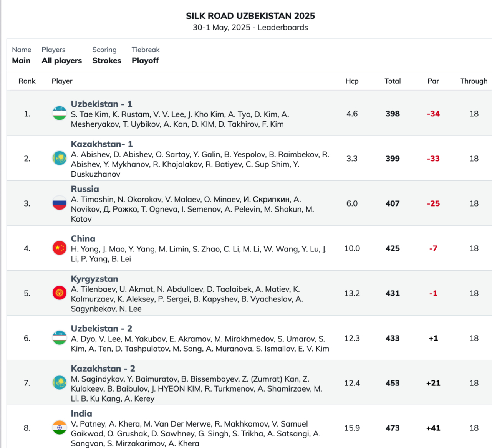Click the Total column header
Screen dimensions: 492x448
(x=393, y=81)
